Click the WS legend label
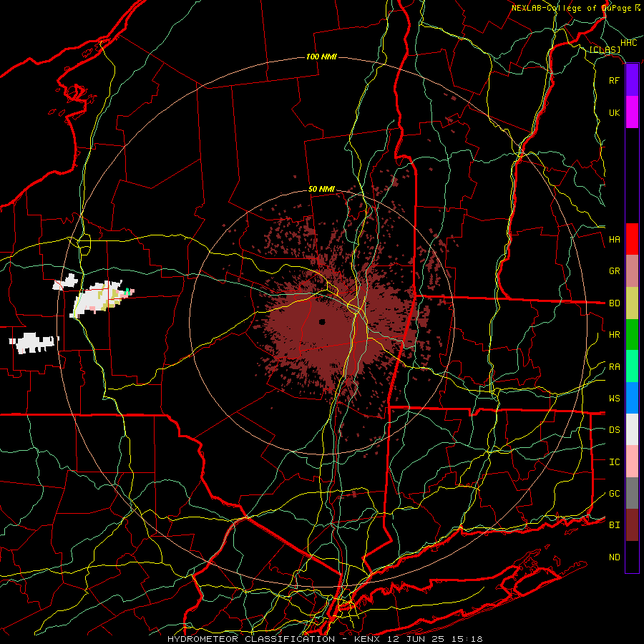The height and width of the screenshot is (644, 644). (x=614, y=399)
